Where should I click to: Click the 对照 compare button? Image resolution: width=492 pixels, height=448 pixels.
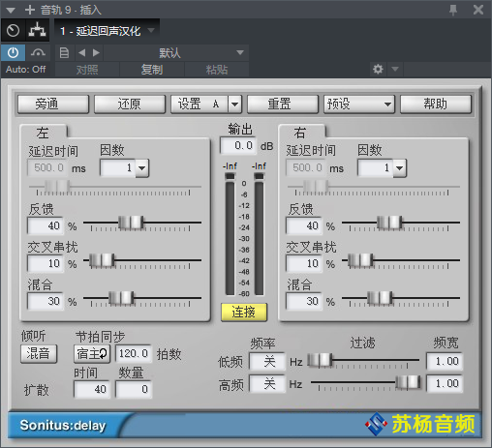(x=87, y=70)
